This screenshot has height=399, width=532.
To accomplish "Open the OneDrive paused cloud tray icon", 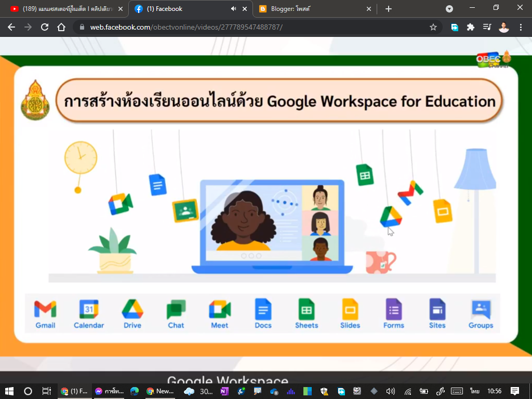I will [x=274, y=391].
